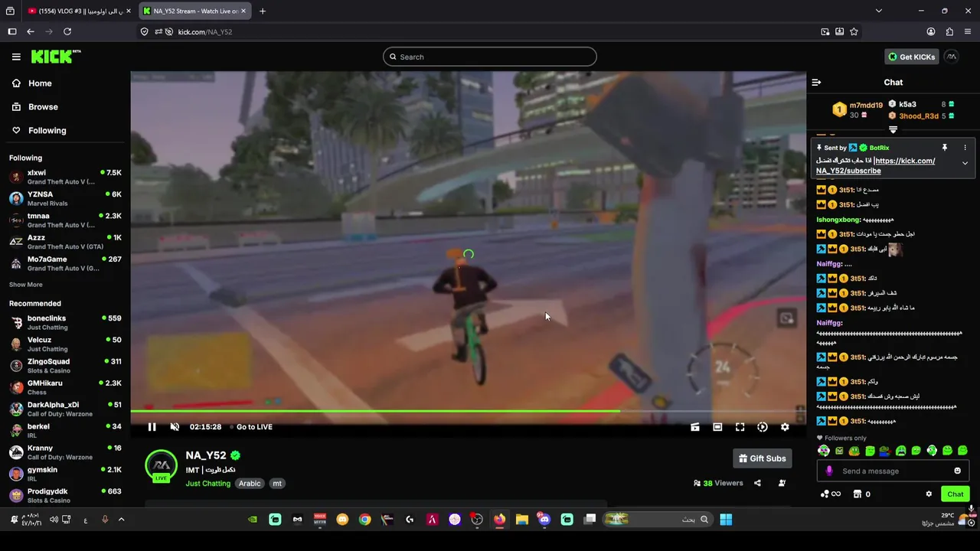This screenshot has height=551, width=980.
Task: Click the address bar URL
Action: click(x=205, y=31)
